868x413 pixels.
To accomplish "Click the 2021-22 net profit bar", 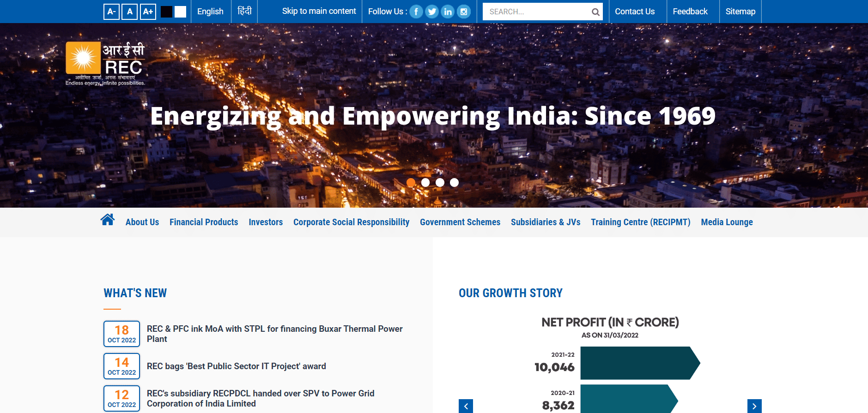I will pyautogui.click(x=640, y=363).
